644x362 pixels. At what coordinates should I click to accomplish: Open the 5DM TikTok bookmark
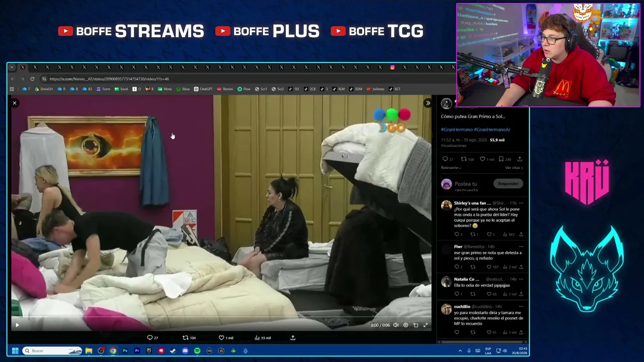tap(356, 89)
